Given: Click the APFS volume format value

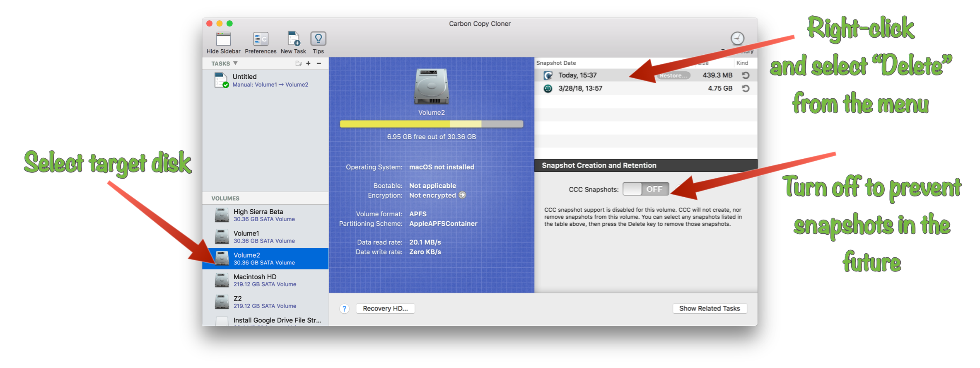Looking at the screenshot, I should click(418, 214).
